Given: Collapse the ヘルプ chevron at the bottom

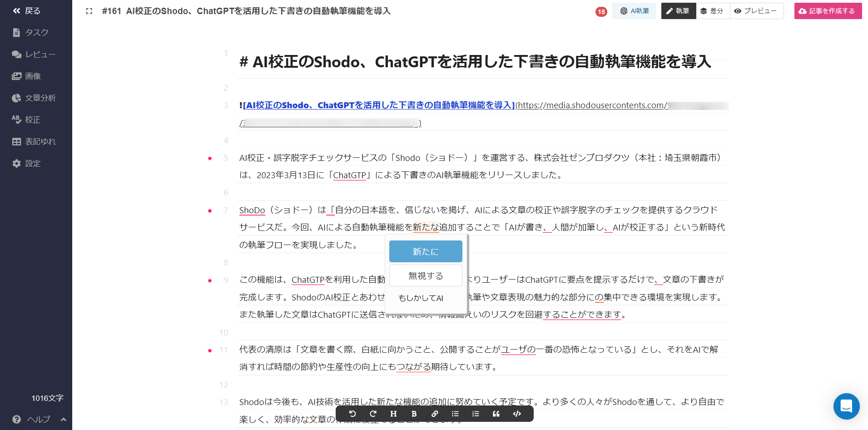Looking at the screenshot, I should pos(64,419).
